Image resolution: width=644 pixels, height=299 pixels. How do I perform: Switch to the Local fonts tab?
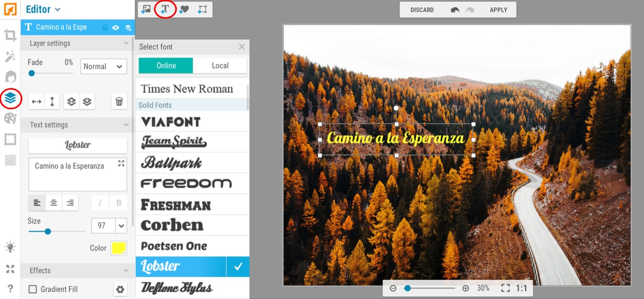tap(220, 66)
